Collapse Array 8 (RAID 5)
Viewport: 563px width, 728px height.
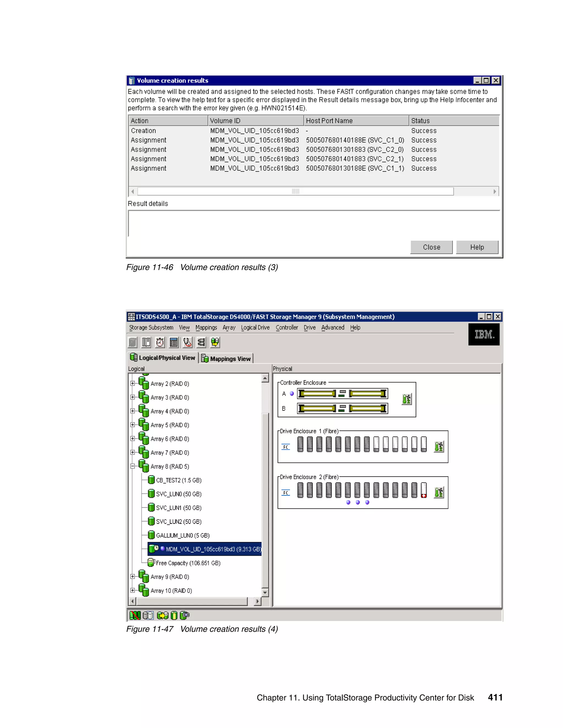coord(133,466)
